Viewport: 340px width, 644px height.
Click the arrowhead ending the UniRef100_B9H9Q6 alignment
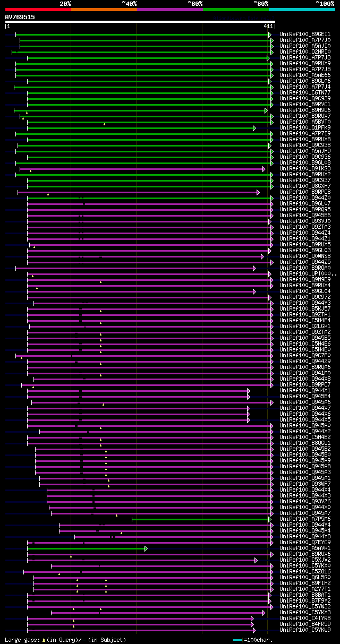pyautogui.click(x=266, y=110)
